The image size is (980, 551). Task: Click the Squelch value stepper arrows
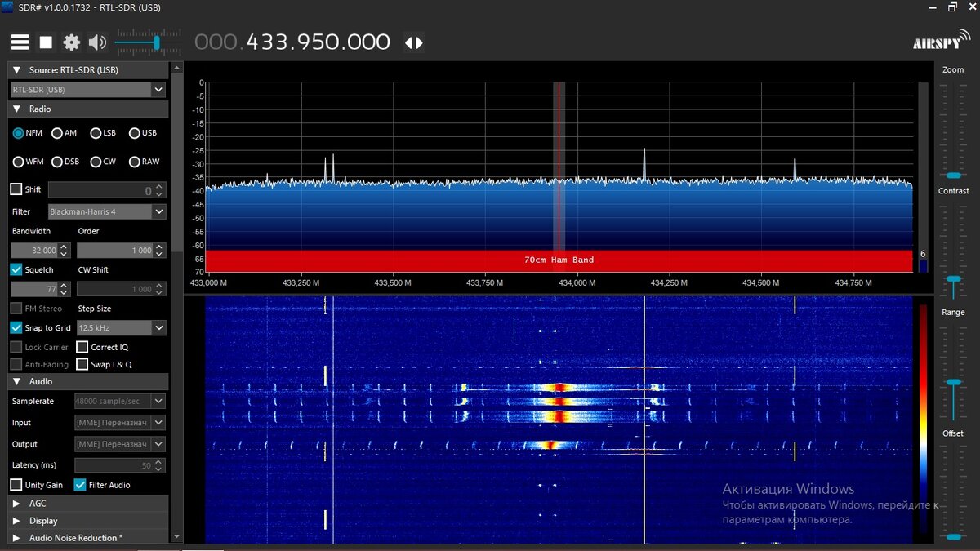[x=65, y=289]
